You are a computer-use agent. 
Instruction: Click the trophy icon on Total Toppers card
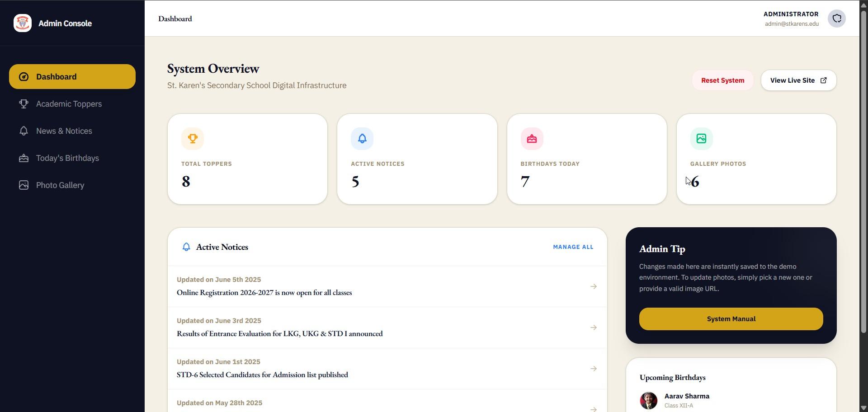(193, 139)
